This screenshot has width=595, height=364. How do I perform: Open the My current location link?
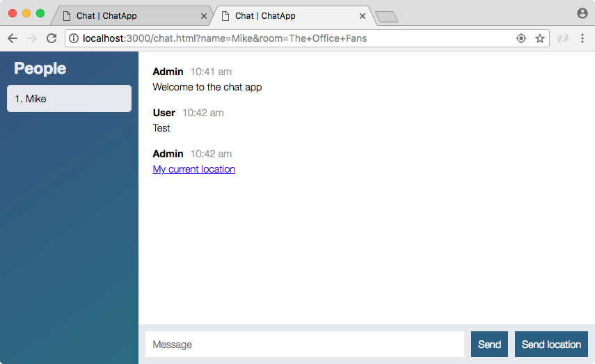pyautogui.click(x=194, y=169)
